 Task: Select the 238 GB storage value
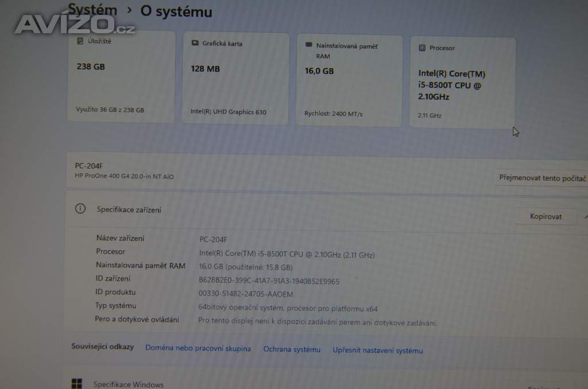coord(91,67)
